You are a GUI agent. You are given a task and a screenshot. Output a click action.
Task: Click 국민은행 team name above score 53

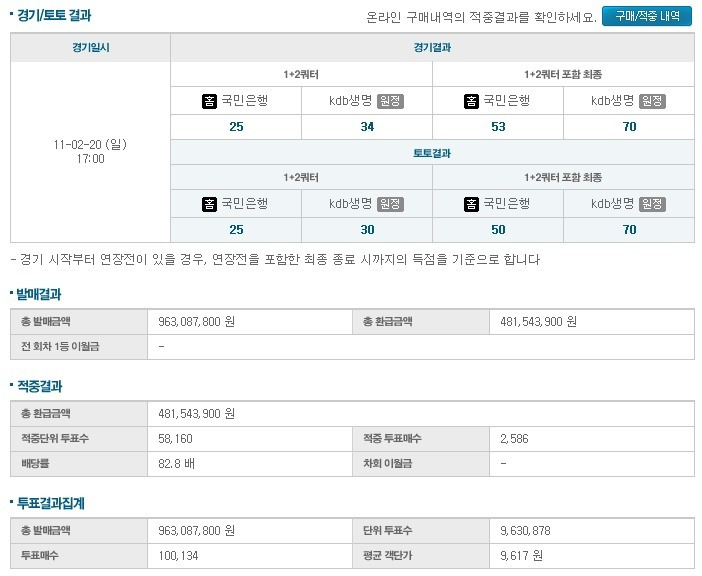tap(506, 101)
